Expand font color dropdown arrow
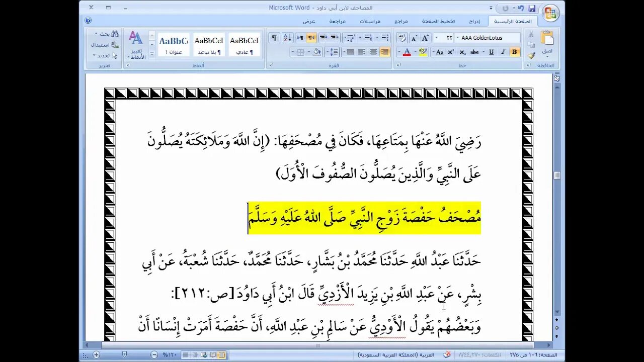Screen dimensions: 644x362 click(x=399, y=52)
